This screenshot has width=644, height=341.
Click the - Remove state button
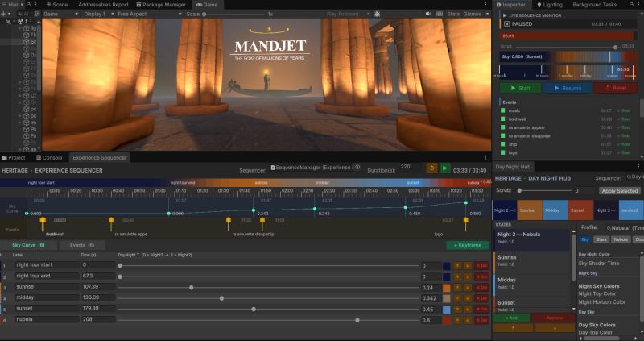tap(553, 318)
